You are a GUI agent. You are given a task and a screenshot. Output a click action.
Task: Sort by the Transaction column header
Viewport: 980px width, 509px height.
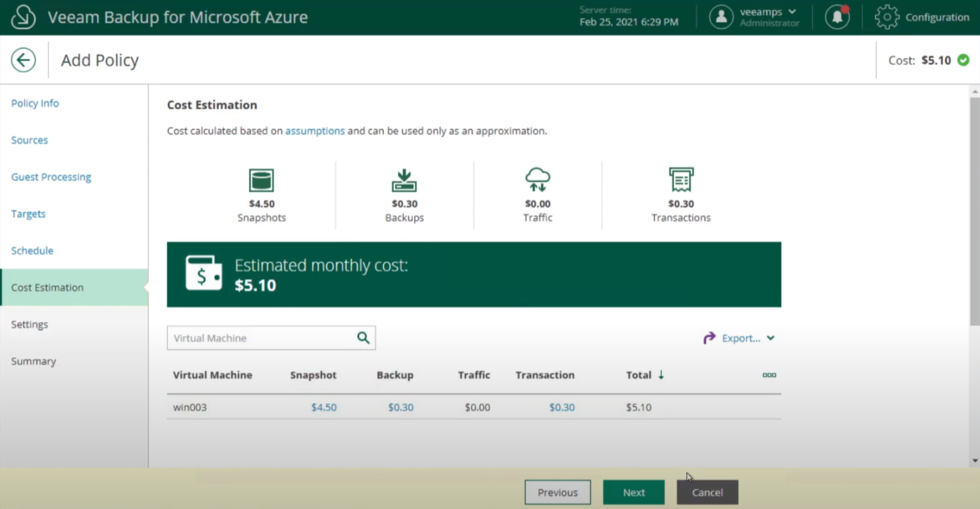545,375
